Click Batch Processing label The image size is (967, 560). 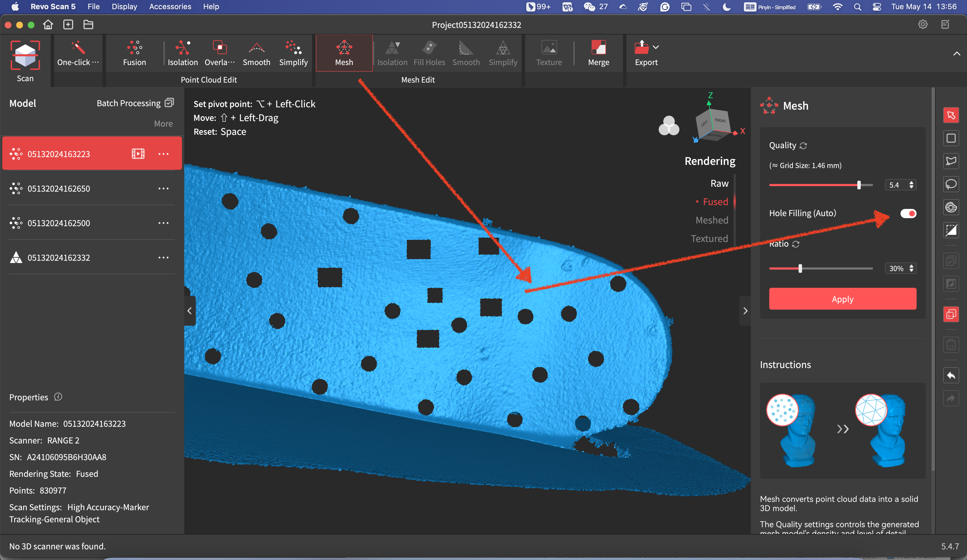point(129,103)
